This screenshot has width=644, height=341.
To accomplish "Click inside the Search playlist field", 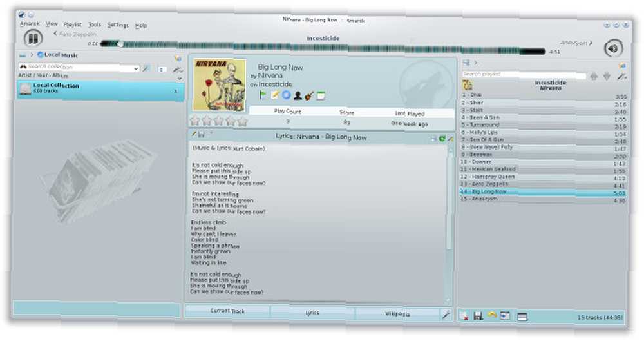I will 524,74.
